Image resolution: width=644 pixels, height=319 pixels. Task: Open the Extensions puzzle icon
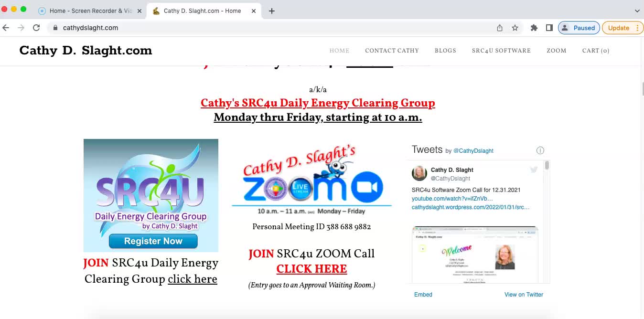click(534, 28)
